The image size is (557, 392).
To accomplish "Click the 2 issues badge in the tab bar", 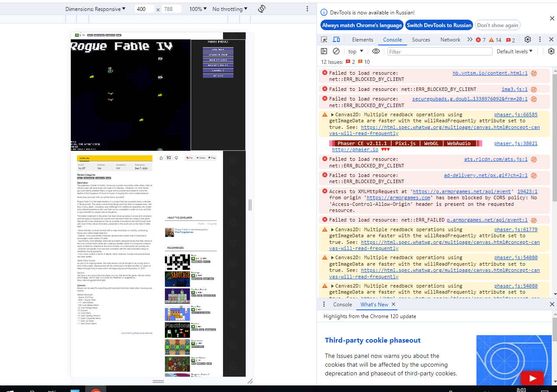I will 510,40.
